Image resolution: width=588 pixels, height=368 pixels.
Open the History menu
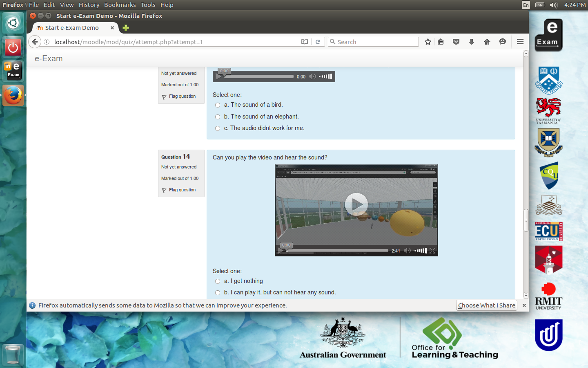tap(89, 5)
